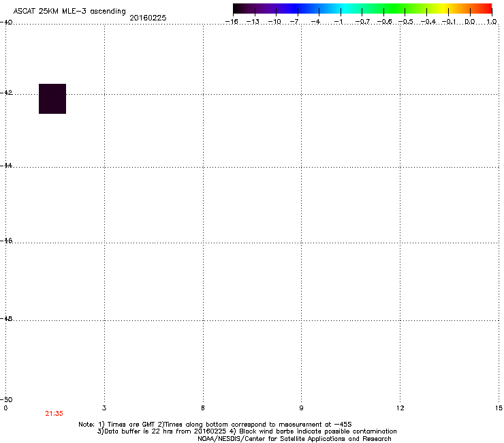Click the title 'ASCAT 25KM MLE-3 ascending'
Screen dimensions: 504x443
coord(69,12)
